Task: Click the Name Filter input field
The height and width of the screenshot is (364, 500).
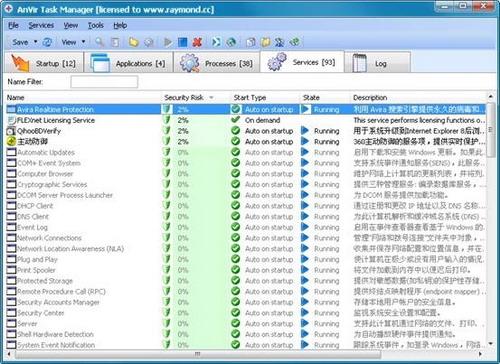Action: 104,82
